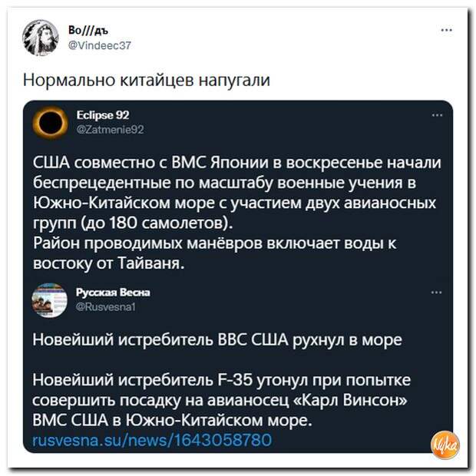Screen dimensions: 476x476
Task: Click the F-35 «Карл Винсон» paragraph
Action: click(223, 400)
